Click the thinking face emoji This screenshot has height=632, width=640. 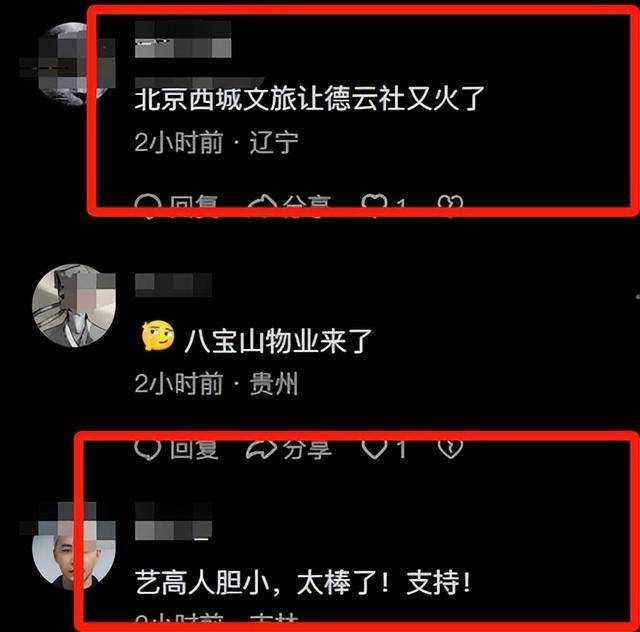(x=158, y=336)
